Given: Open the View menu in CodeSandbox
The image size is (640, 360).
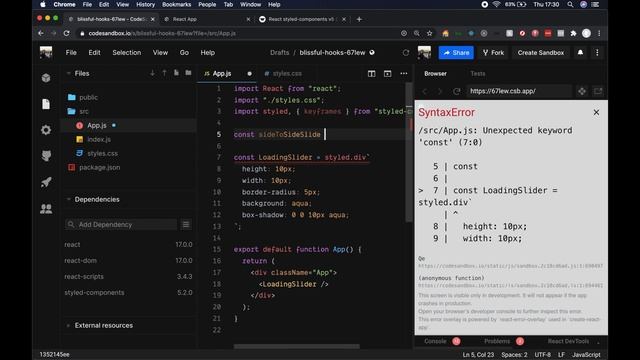Looking at the screenshot, I should pyautogui.click(x=160, y=53).
